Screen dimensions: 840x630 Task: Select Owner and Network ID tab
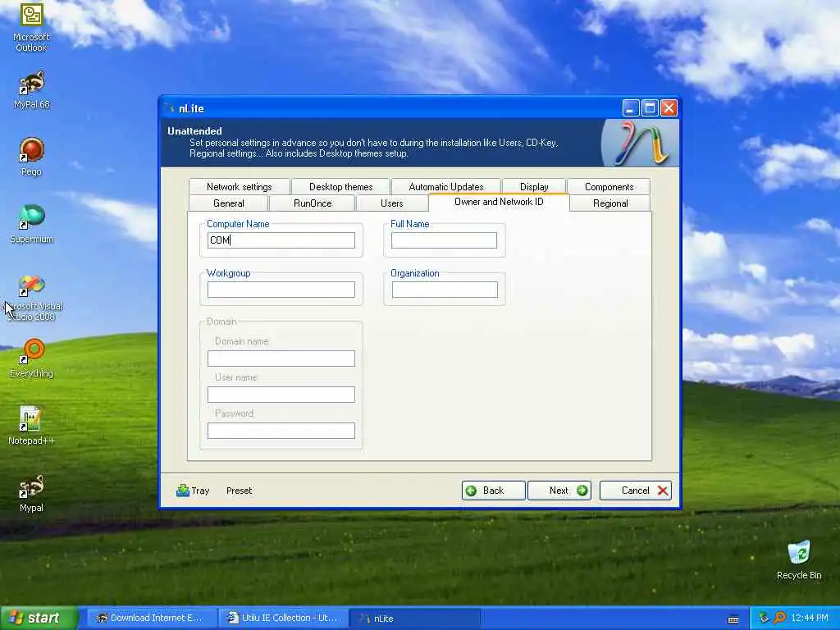[x=499, y=202]
